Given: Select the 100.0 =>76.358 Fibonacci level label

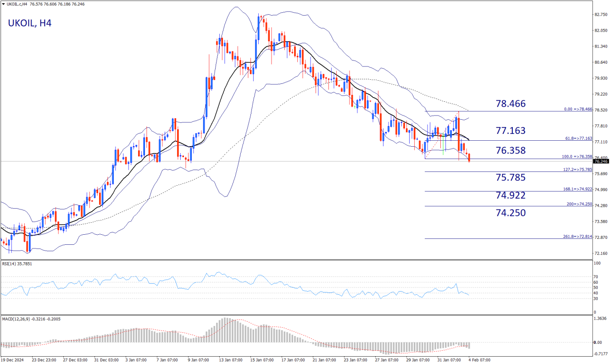Looking at the screenshot, I should pyautogui.click(x=577, y=157).
